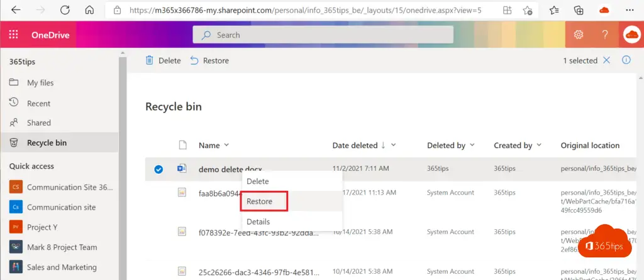Open the Help question mark icon
Viewport: 644px width, 280px height.
(604, 35)
